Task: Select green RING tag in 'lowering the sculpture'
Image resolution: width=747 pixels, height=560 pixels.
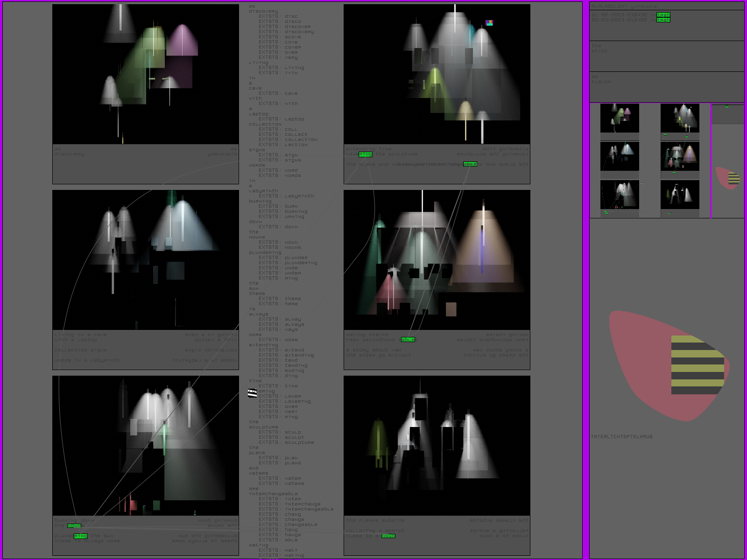Action: tap(365, 154)
